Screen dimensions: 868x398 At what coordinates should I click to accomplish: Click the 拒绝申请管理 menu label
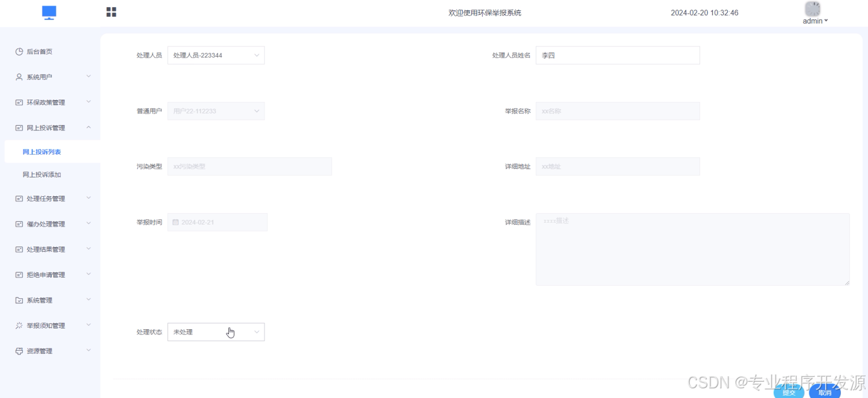pyautogui.click(x=46, y=275)
